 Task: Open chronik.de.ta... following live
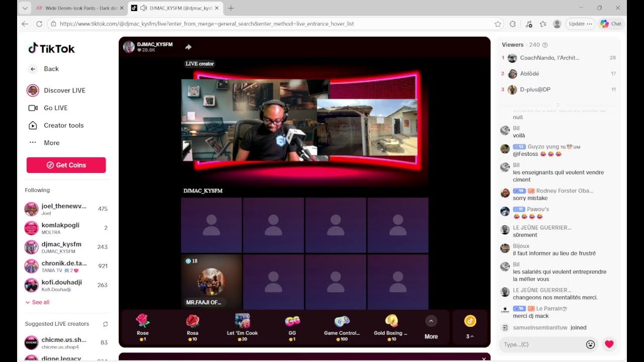point(66,266)
